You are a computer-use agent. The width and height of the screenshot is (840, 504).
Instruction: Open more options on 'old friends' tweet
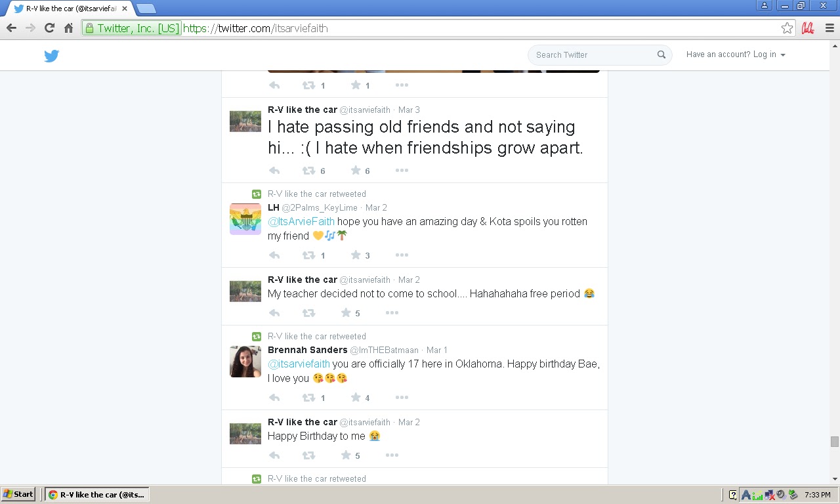click(x=402, y=171)
